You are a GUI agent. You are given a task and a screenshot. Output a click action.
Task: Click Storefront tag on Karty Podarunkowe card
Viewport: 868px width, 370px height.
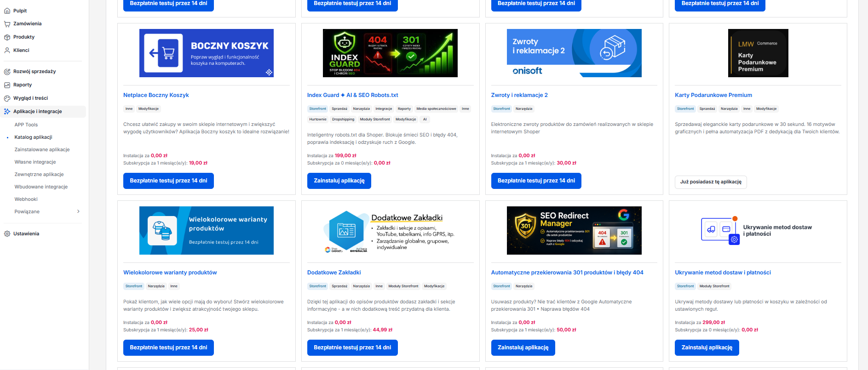pyautogui.click(x=685, y=109)
